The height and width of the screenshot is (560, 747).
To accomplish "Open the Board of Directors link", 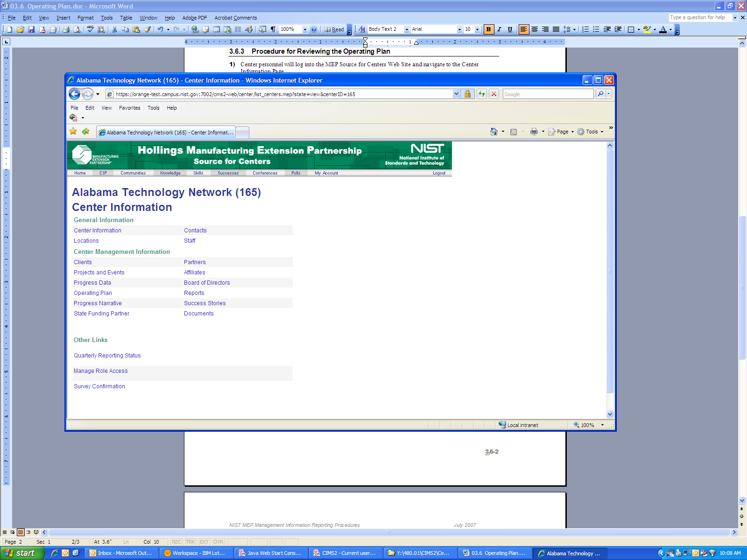I will point(207,283).
